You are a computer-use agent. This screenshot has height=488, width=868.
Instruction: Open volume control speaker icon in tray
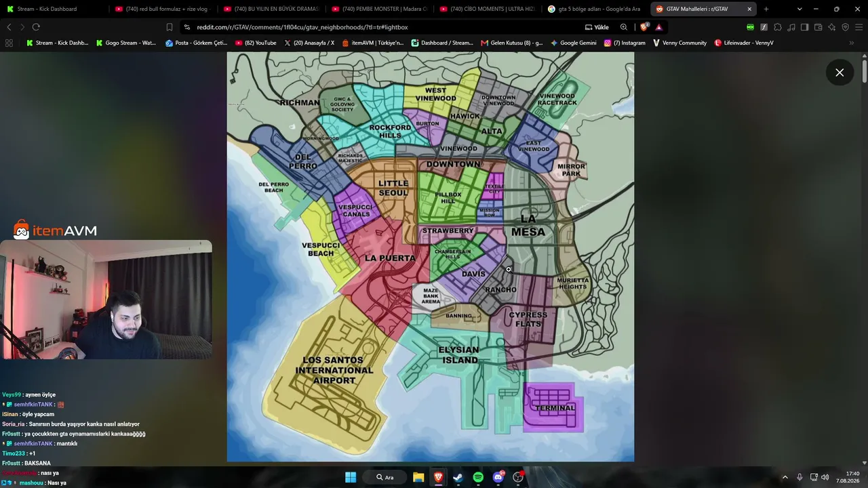pyautogui.click(x=825, y=477)
